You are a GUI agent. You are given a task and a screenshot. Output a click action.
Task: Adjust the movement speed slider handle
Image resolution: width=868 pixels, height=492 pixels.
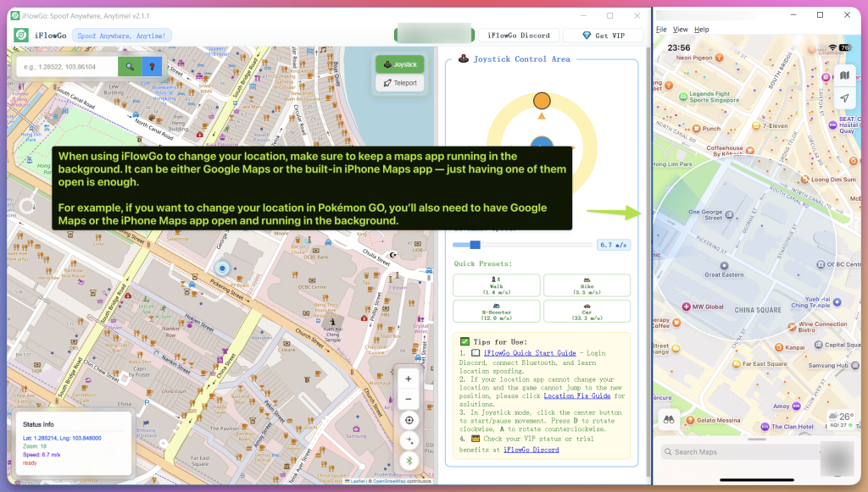point(475,245)
